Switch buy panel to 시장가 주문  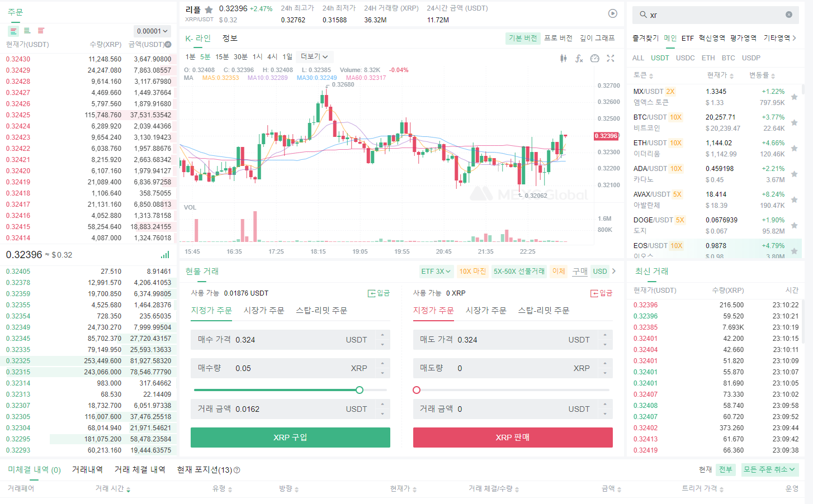click(x=264, y=311)
